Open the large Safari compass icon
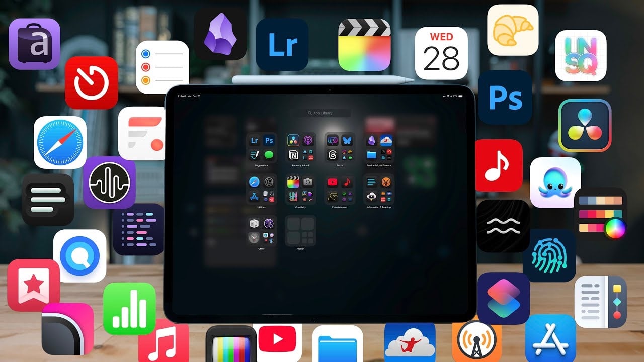This screenshot has height=362, width=644. pyautogui.click(x=60, y=142)
